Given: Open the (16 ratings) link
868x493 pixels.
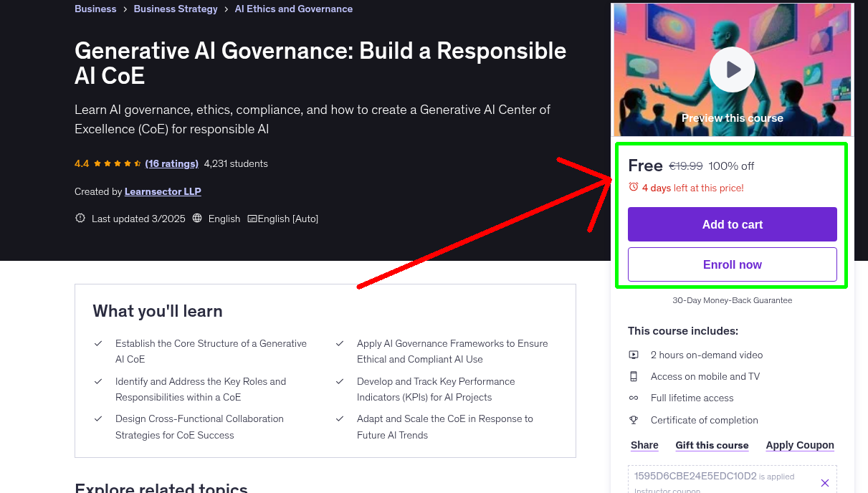Looking at the screenshot, I should 171,163.
